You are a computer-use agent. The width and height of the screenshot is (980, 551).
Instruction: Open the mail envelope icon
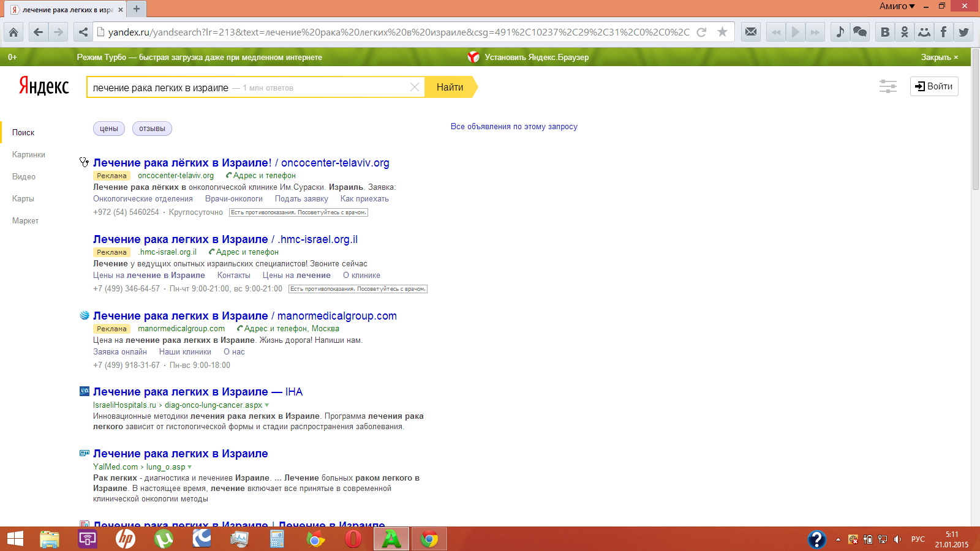click(x=751, y=32)
